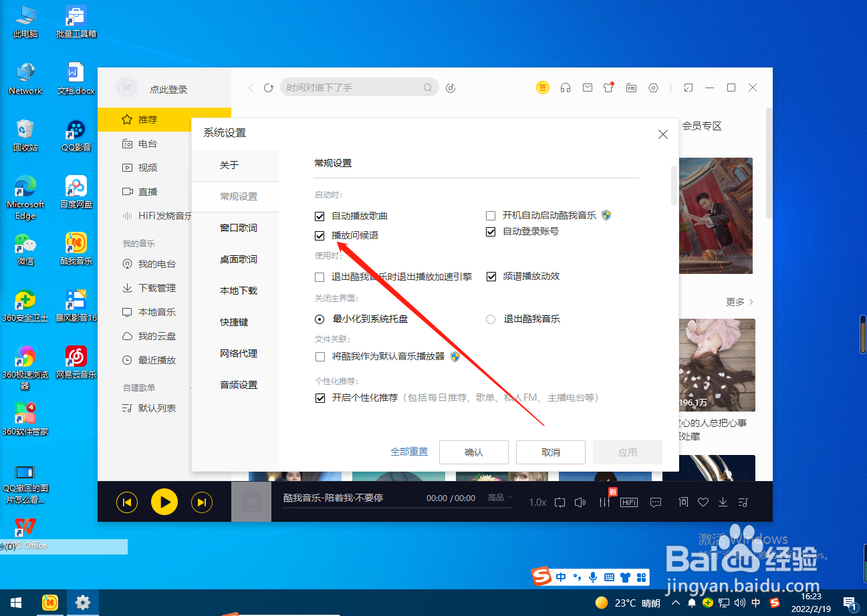
Task: Click the refresh icon beside search box
Action: click(269, 88)
